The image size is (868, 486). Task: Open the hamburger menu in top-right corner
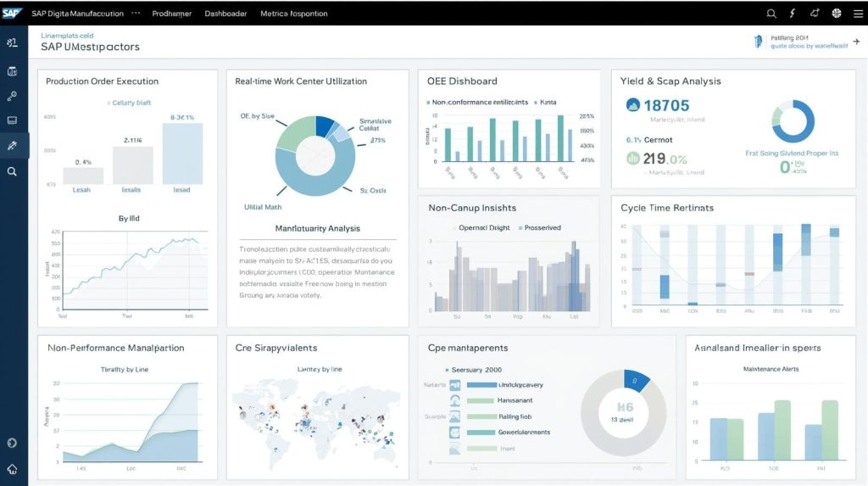(x=856, y=14)
